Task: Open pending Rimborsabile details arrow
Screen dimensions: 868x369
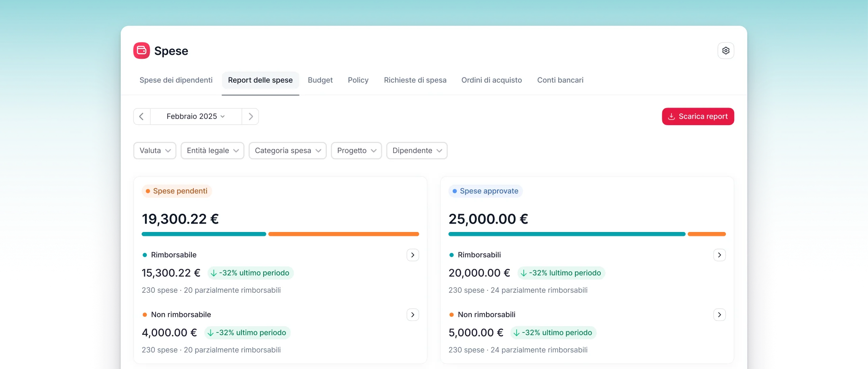Action: click(x=413, y=255)
